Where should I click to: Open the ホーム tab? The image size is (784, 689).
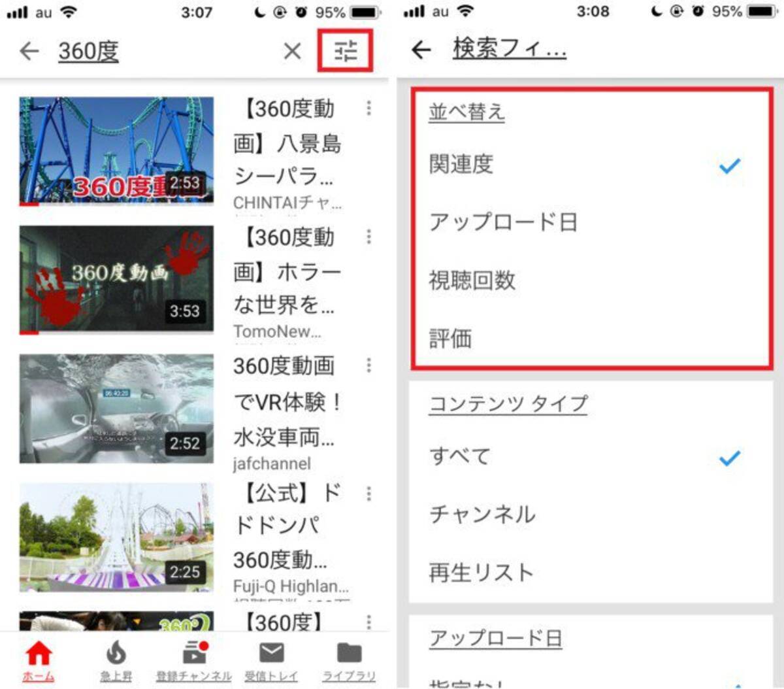pyautogui.click(x=39, y=660)
